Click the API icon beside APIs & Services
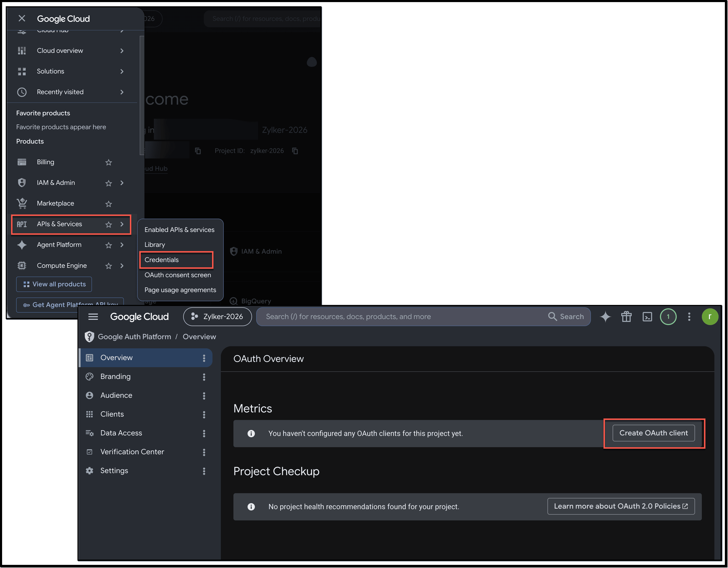728x568 pixels. [22, 224]
